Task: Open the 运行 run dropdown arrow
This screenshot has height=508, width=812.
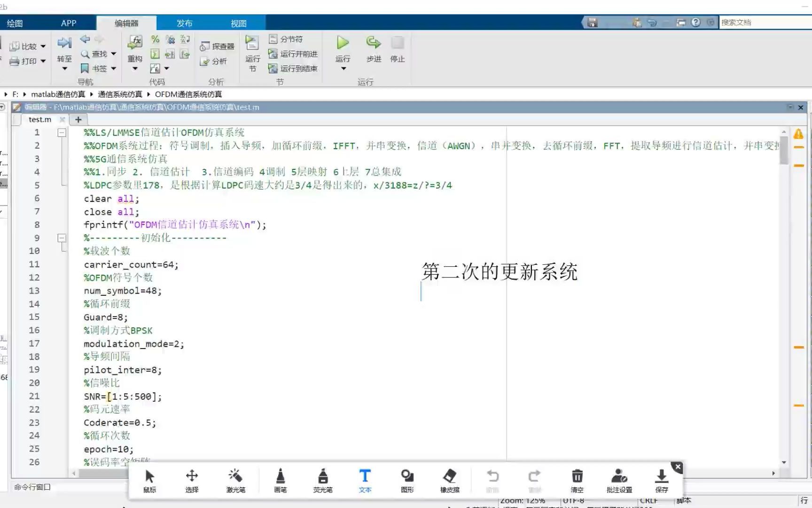Action: click(x=343, y=68)
